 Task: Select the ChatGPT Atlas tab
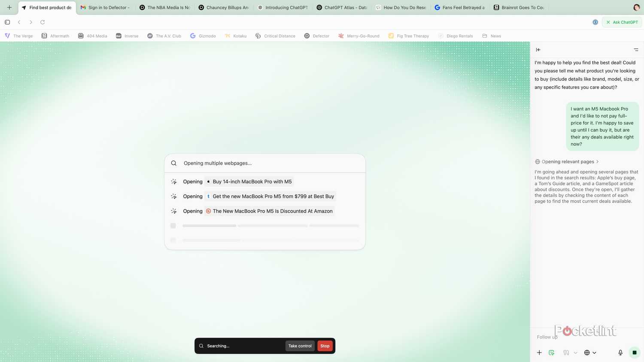point(341,7)
